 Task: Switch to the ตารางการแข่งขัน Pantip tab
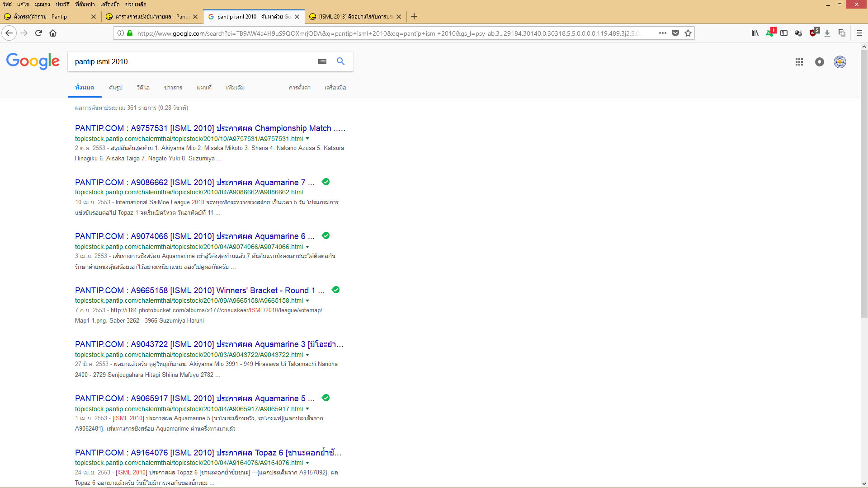[151, 17]
